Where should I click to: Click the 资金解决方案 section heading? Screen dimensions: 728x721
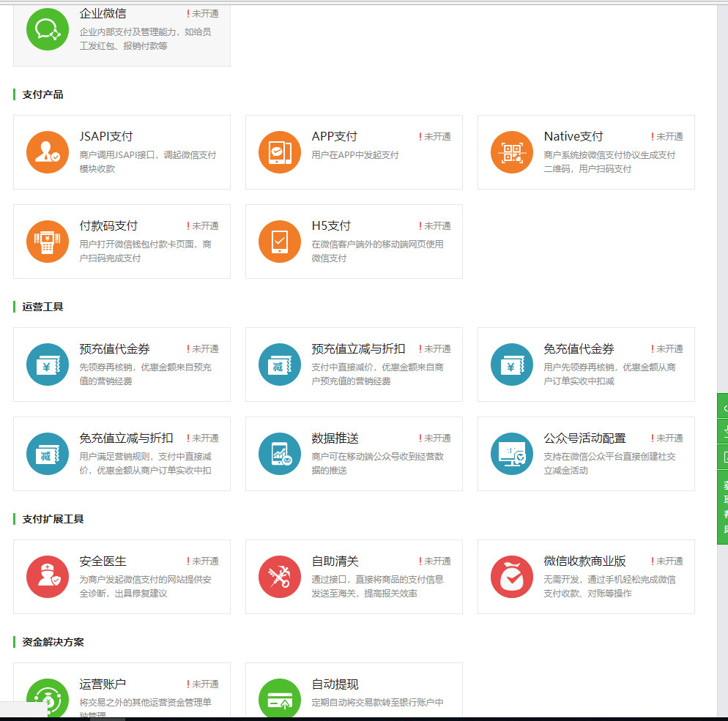(53, 642)
